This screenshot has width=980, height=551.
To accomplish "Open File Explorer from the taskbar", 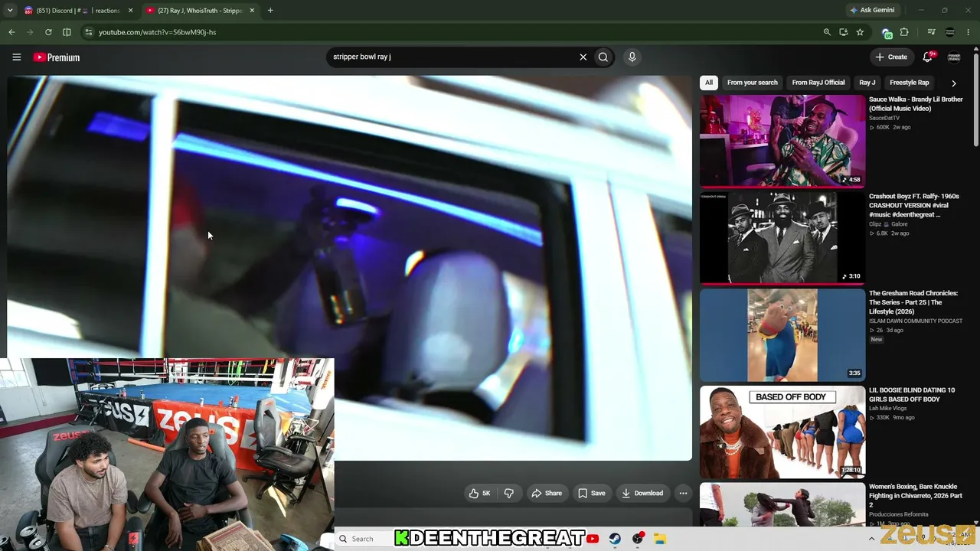I will [x=659, y=539].
